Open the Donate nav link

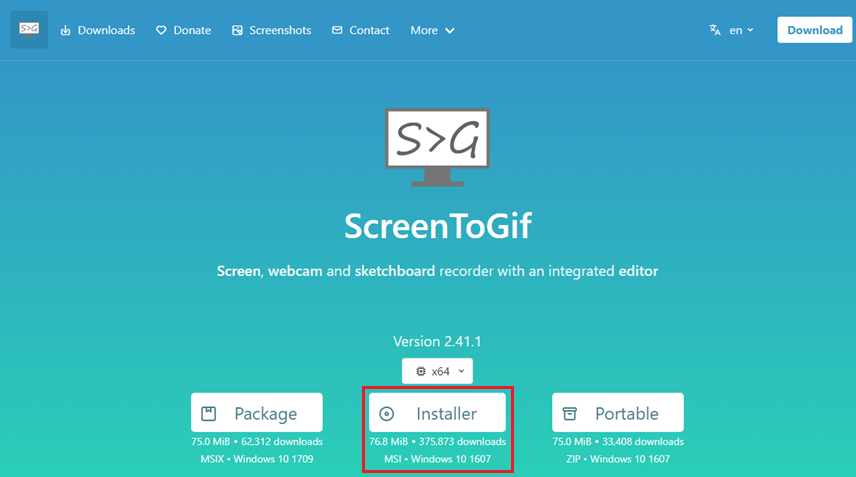[183, 31]
